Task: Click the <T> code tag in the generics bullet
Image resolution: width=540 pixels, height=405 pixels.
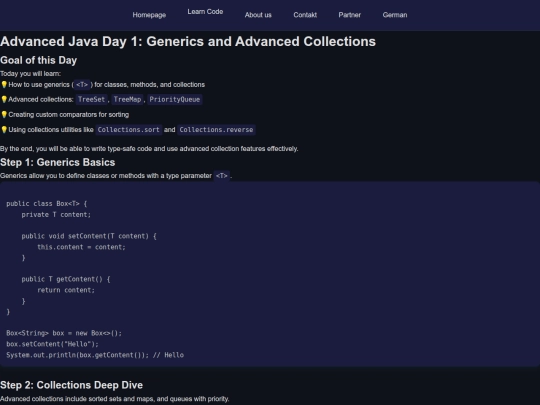Action: point(82,84)
